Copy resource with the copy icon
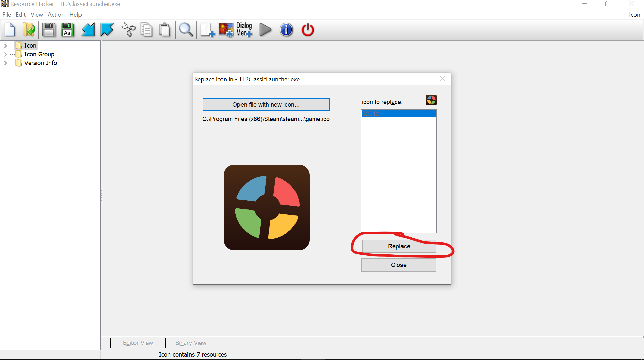644x360 pixels. pyautogui.click(x=147, y=30)
